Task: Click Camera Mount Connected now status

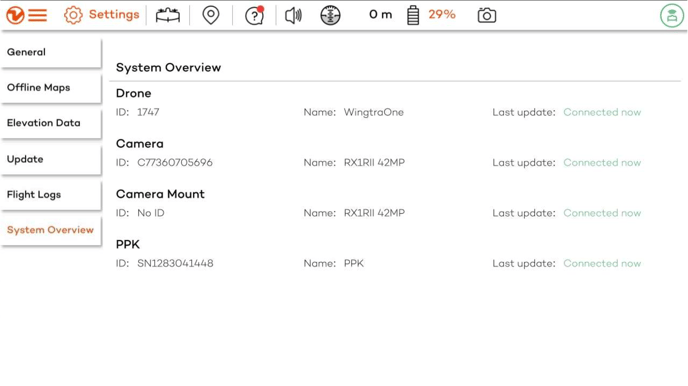Action: [602, 213]
